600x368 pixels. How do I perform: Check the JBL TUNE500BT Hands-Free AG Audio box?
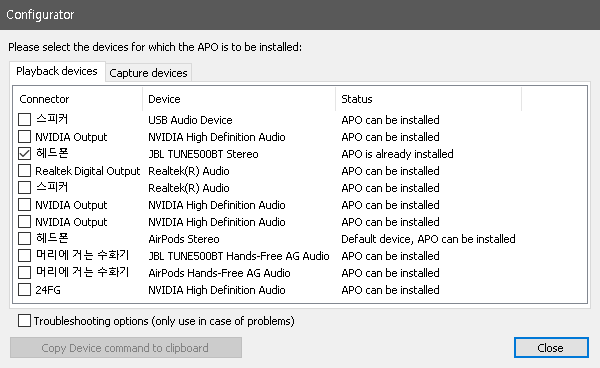point(24,256)
